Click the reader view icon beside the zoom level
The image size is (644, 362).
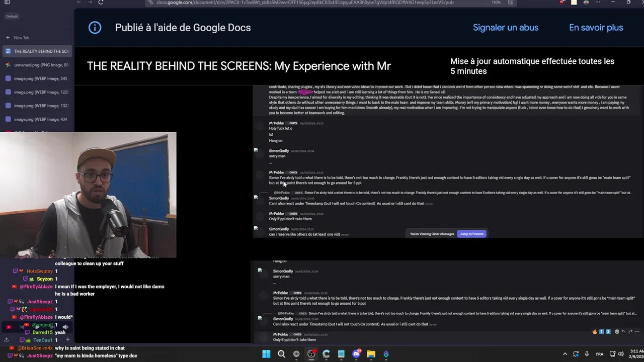coord(511,3)
